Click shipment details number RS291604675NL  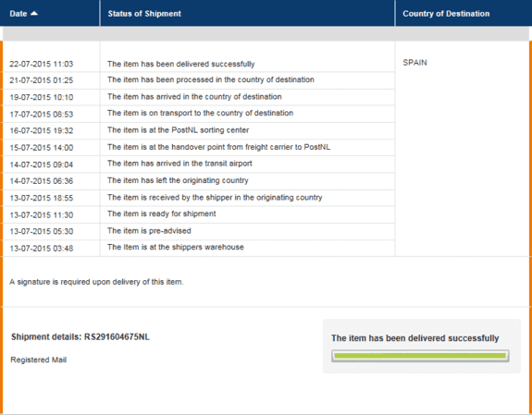click(x=117, y=337)
